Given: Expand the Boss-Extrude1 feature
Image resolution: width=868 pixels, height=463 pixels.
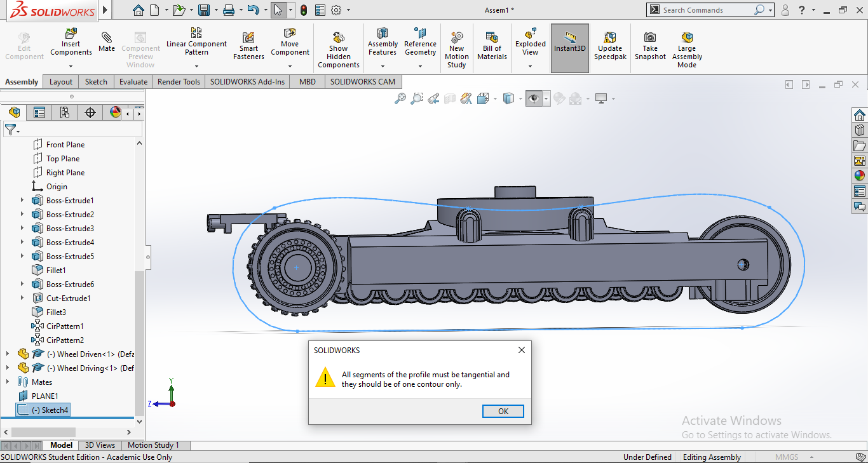Looking at the screenshot, I should [22, 200].
